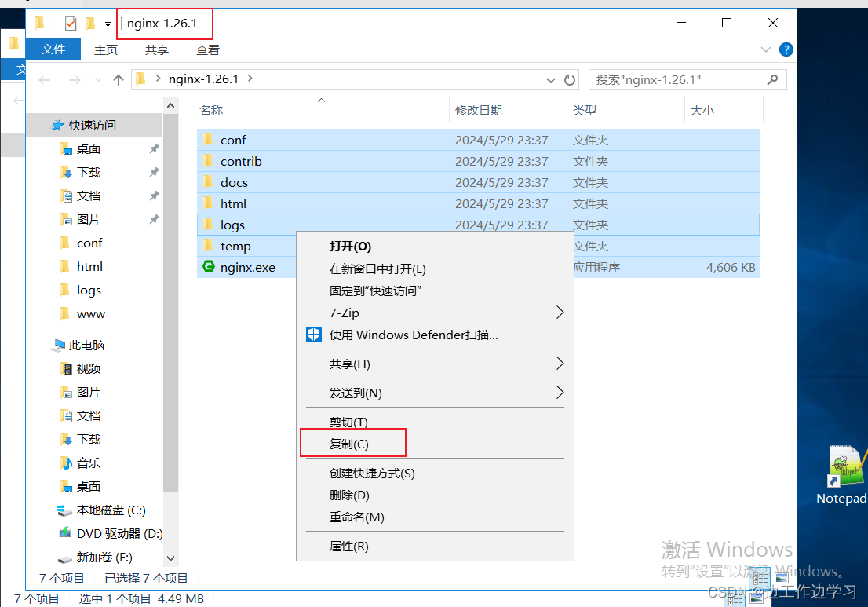Choose 创建快捷方式(S) in context menu
Viewport: 868px width, 607px height.
(435, 473)
